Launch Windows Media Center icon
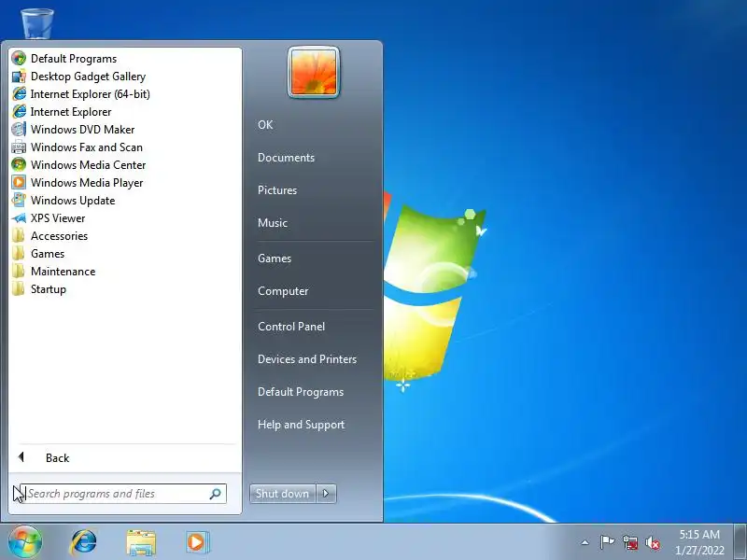 click(19, 165)
